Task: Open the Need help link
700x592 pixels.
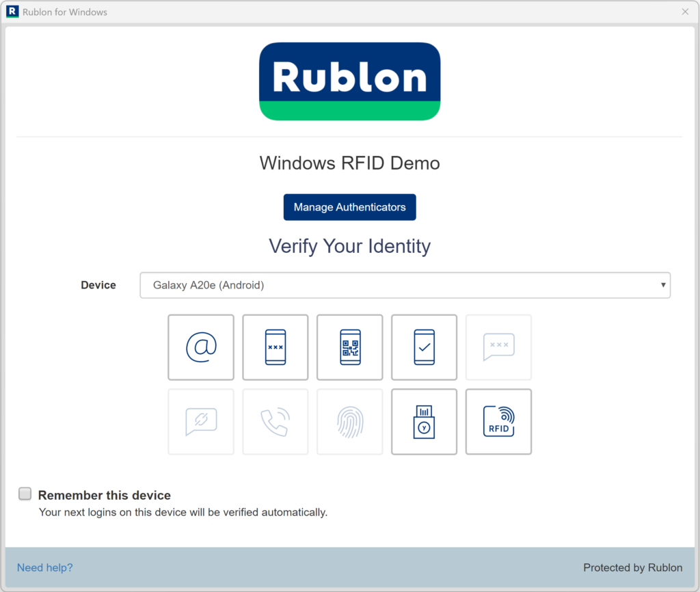Action: (44, 567)
